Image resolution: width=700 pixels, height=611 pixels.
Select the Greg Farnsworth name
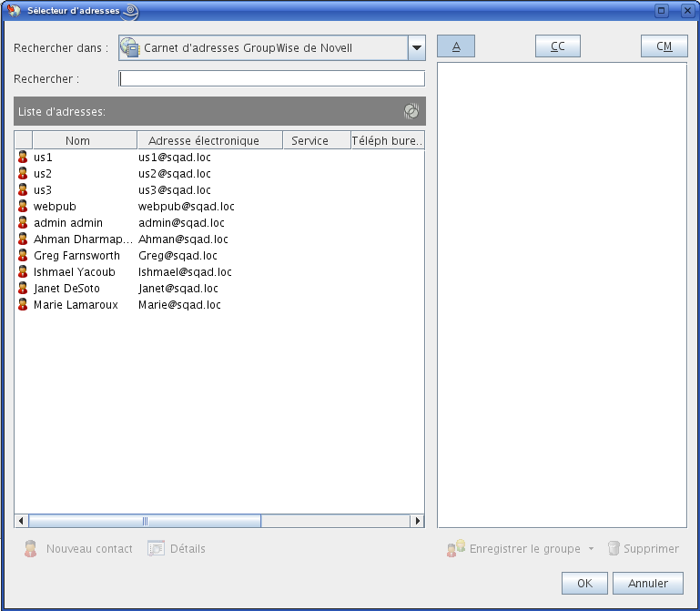coord(76,256)
